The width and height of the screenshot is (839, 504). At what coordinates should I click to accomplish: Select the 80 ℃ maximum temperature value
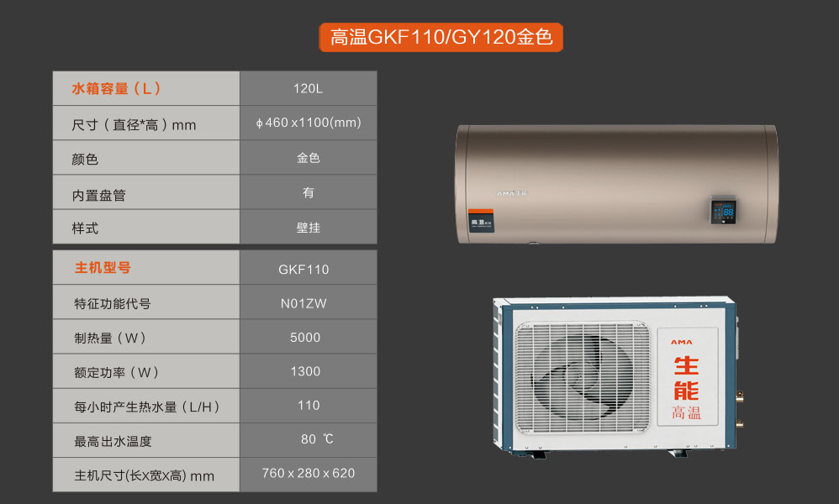pos(317,439)
